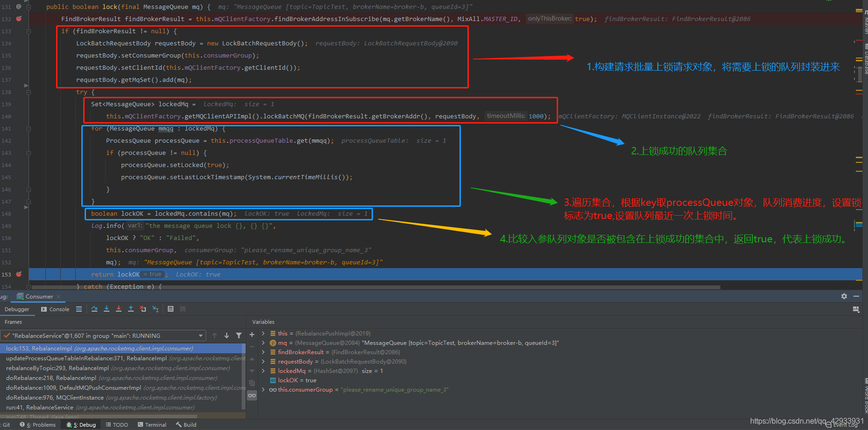The width and height of the screenshot is (868, 430).
Task: Open the Problems tool window tab
Action: point(38,425)
